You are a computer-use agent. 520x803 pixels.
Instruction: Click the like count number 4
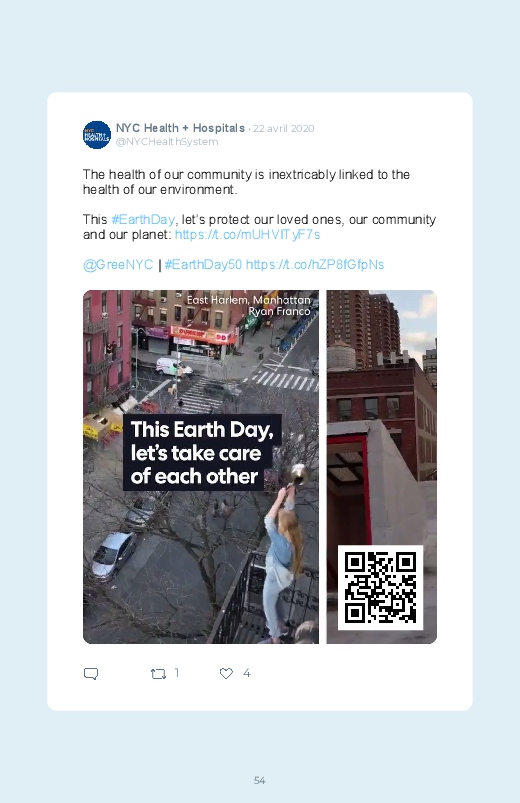coord(246,673)
